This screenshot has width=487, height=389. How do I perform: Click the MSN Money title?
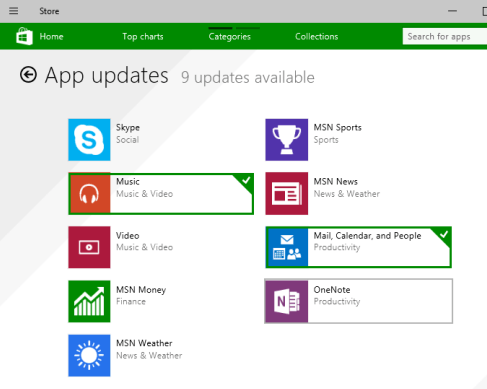141,290
